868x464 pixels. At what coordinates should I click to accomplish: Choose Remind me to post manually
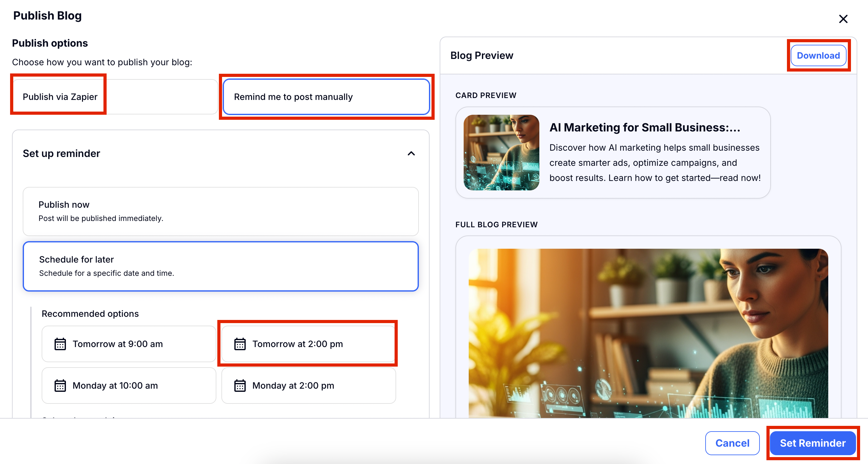[326, 97]
